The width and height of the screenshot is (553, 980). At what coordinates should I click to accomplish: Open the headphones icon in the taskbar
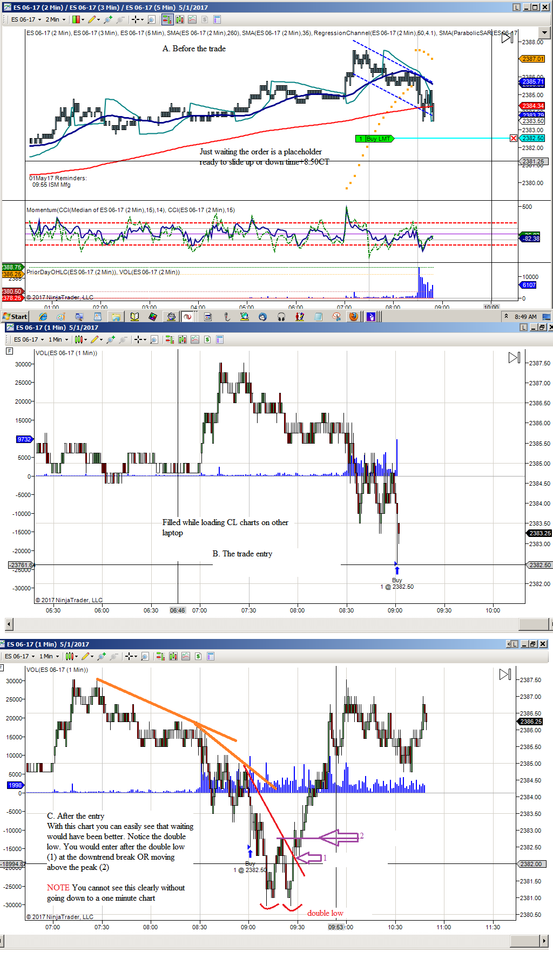click(x=281, y=317)
